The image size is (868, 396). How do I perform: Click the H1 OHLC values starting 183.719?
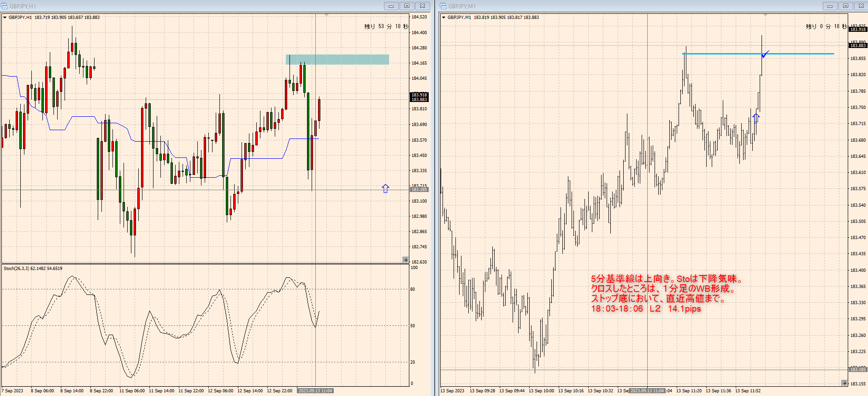67,18
